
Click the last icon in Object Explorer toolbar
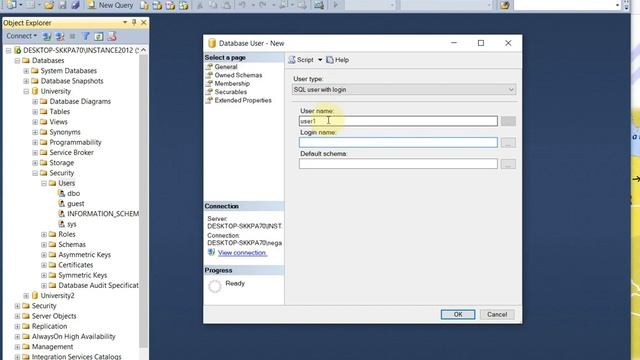pyautogui.click(x=112, y=36)
